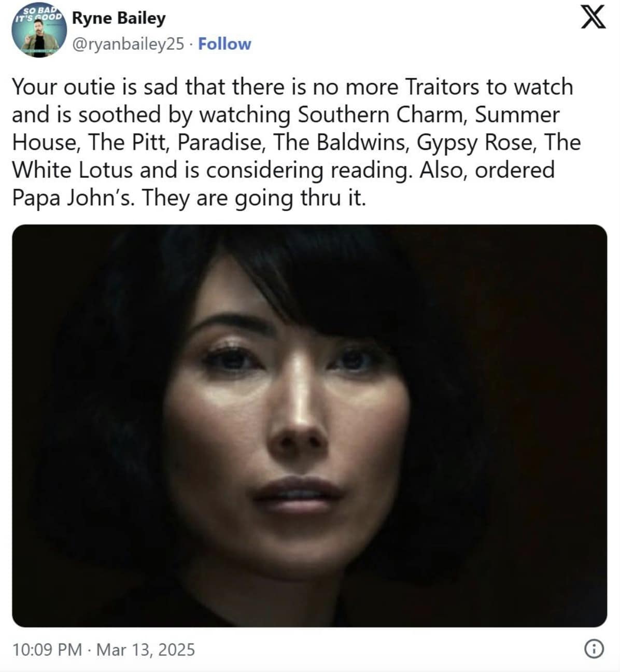
Task: Visit the @ryanbailey25 handle
Action: [x=128, y=44]
